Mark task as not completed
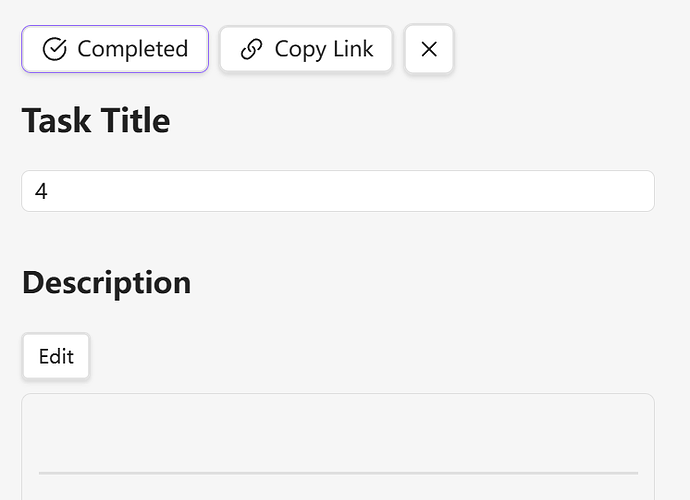690x500 pixels. tap(115, 49)
